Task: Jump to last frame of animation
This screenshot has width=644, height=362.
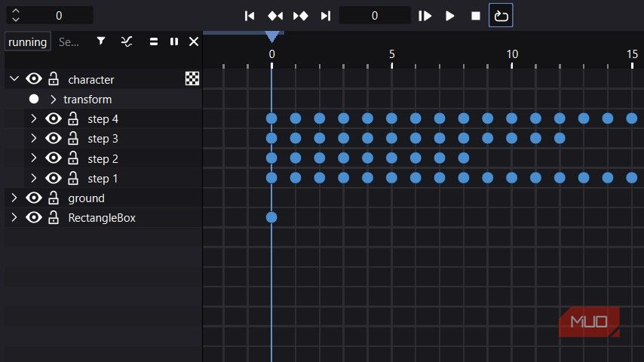Action: (x=326, y=16)
